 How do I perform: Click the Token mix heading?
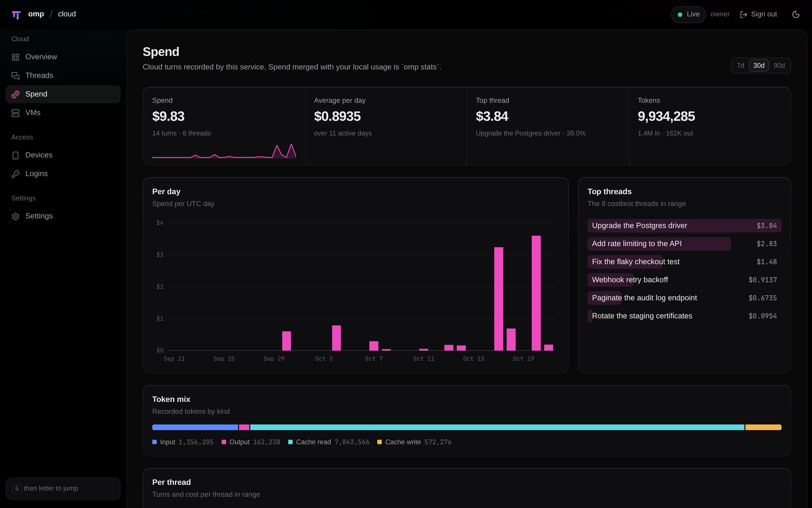tap(171, 399)
